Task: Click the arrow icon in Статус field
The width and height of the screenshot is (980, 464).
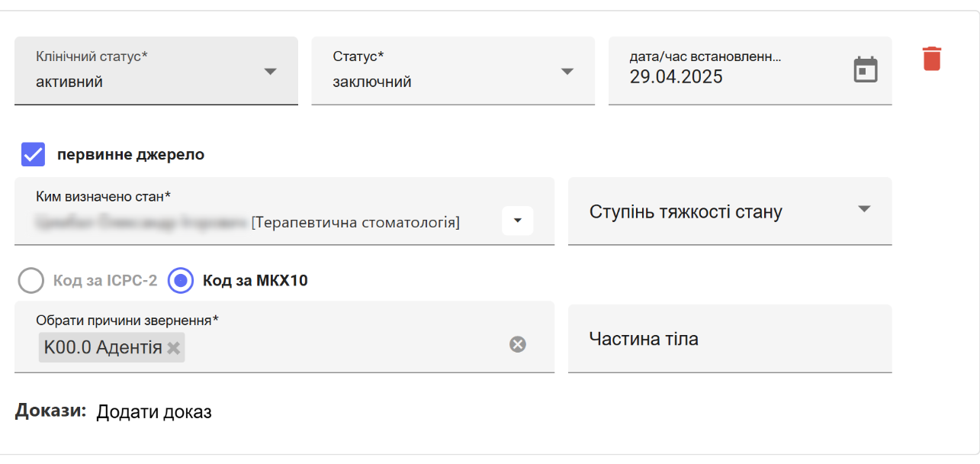Action: (567, 71)
